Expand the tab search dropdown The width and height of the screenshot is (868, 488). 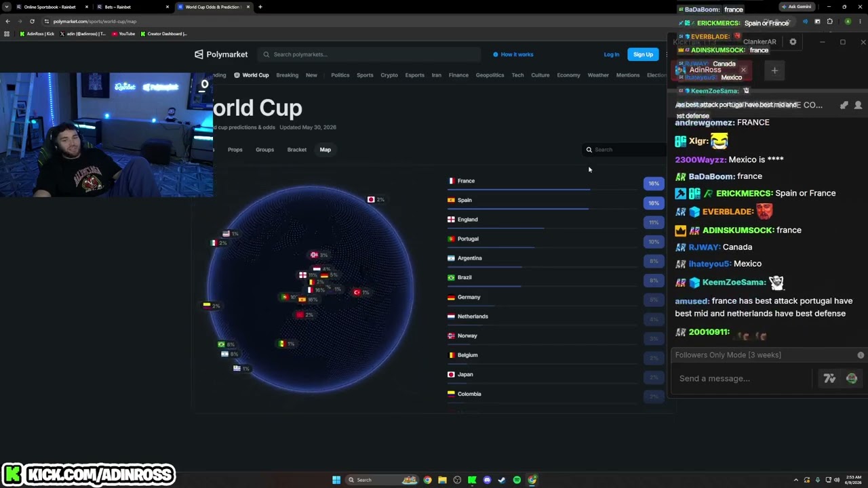(6, 7)
